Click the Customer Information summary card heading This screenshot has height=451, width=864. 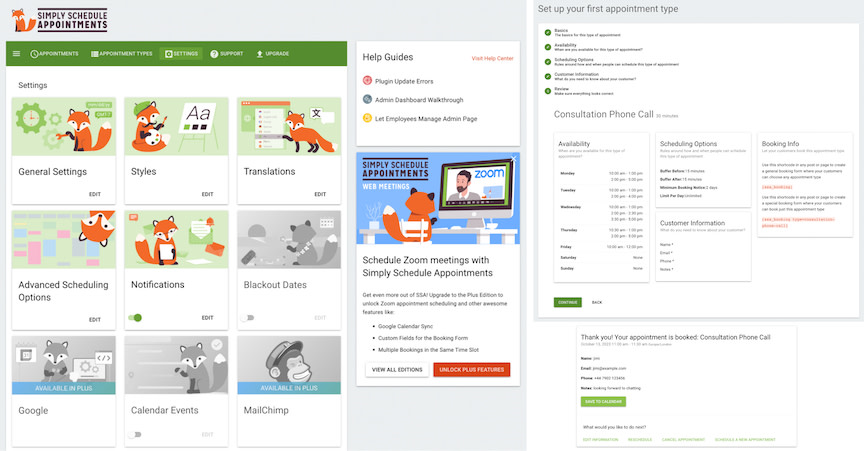pos(692,223)
